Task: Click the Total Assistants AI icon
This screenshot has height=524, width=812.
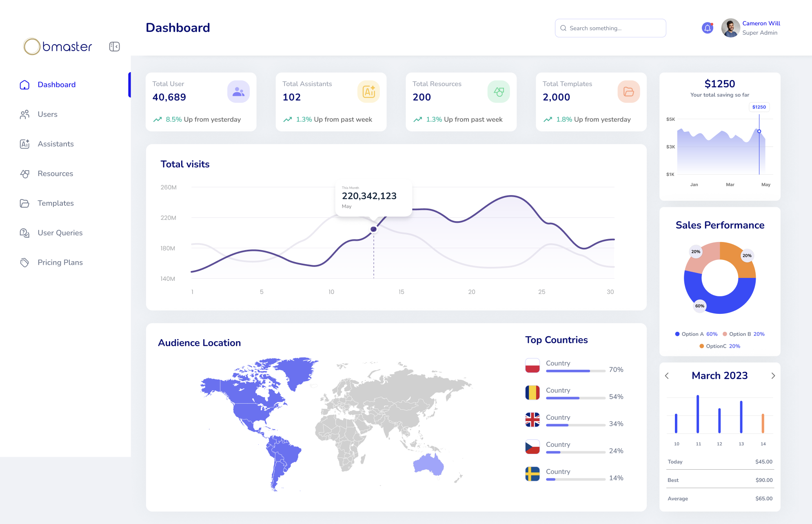Action: click(368, 92)
